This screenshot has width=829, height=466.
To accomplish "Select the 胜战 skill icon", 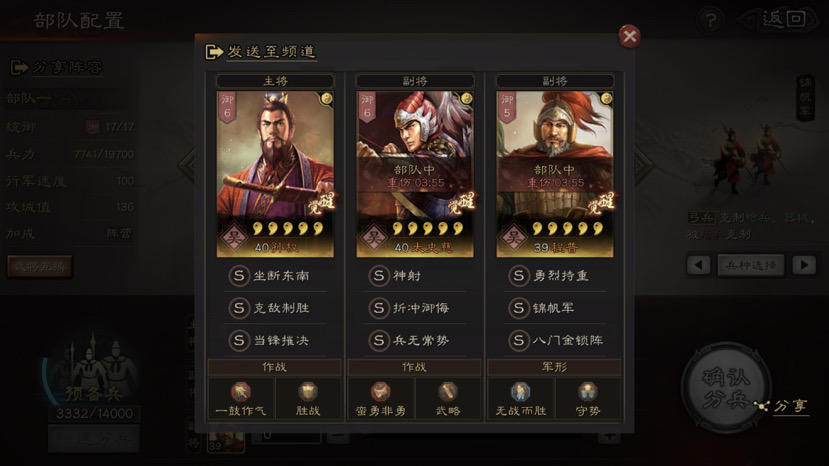I will click(308, 392).
